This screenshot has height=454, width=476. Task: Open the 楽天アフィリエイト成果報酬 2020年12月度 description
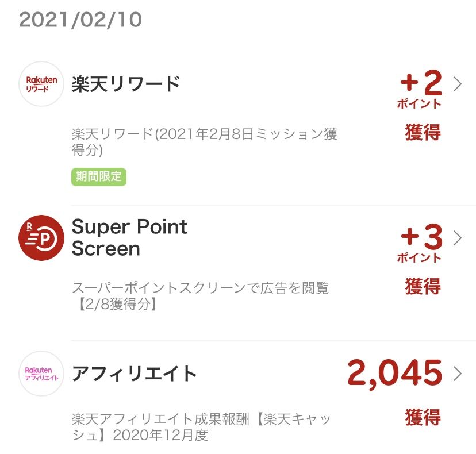click(x=201, y=426)
